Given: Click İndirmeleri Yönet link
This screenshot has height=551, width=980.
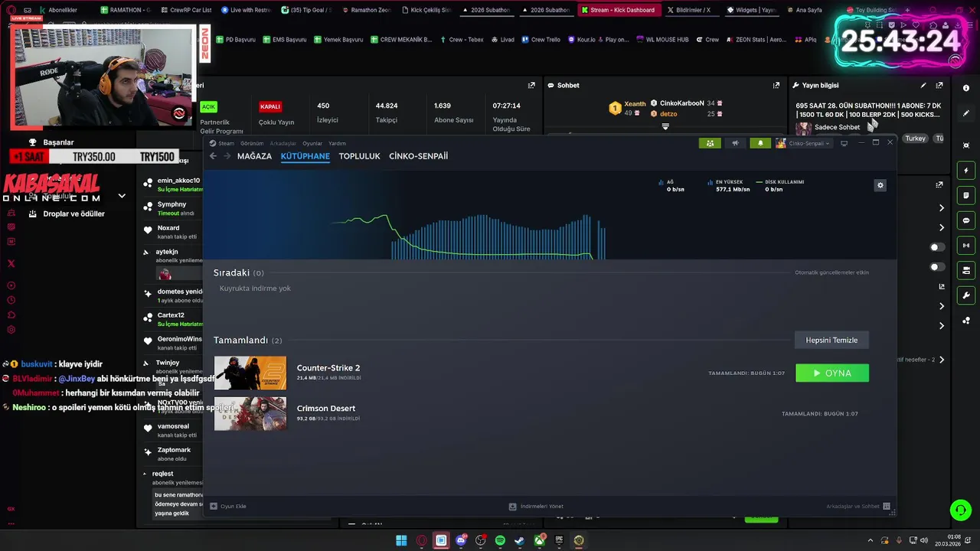Looking at the screenshot, I should point(536,506).
